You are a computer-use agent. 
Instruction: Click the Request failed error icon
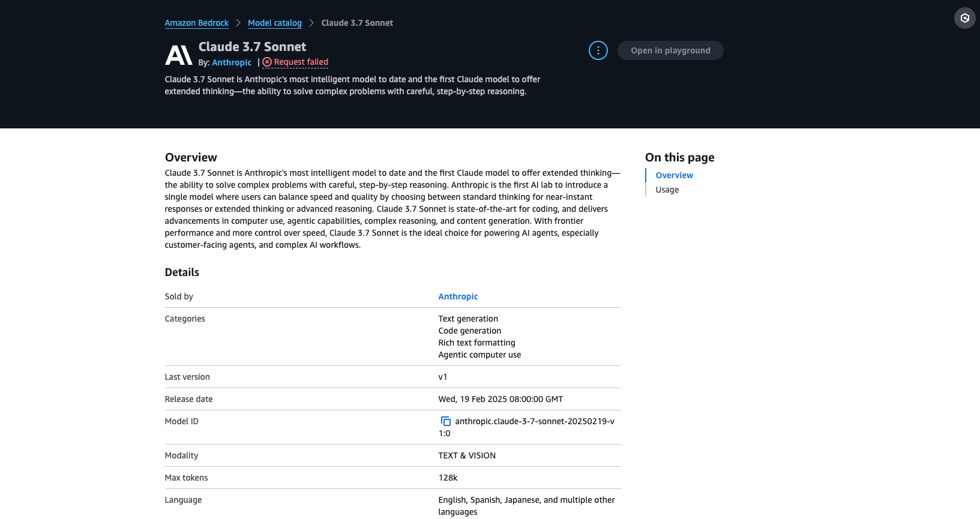pos(267,62)
